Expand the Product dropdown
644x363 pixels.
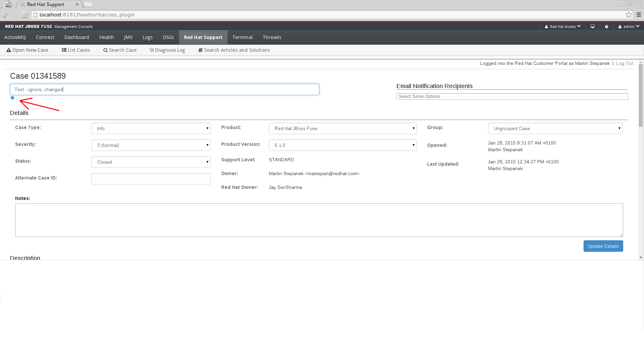[343, 128]
